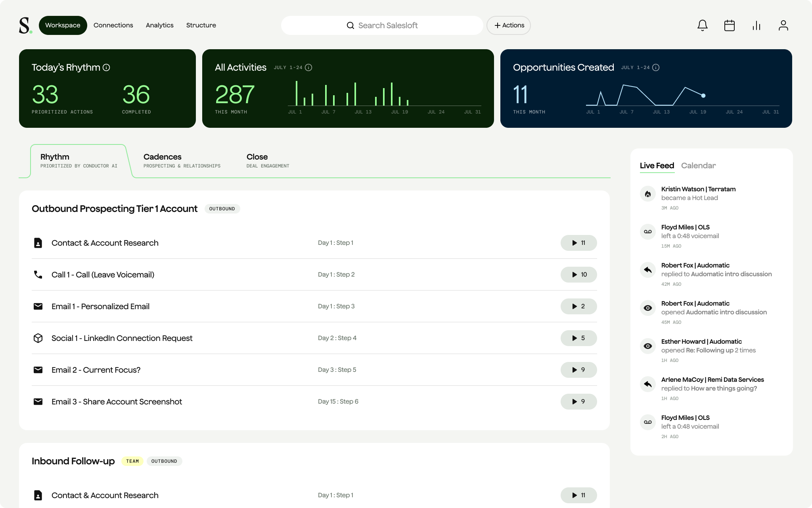The width and height of the screenshot is (812, 508).
Task: Click the 36 completed count
Action: (136, 94)
